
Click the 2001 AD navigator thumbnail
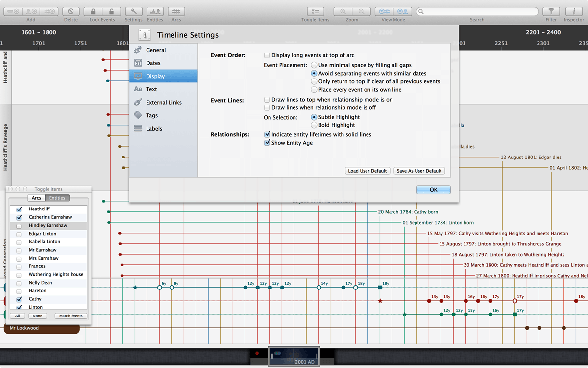[x=294, y=356]
